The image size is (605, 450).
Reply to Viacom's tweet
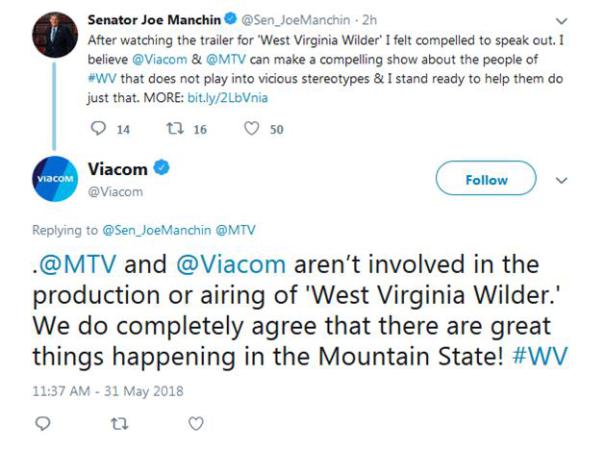click(x=43, y=423)
